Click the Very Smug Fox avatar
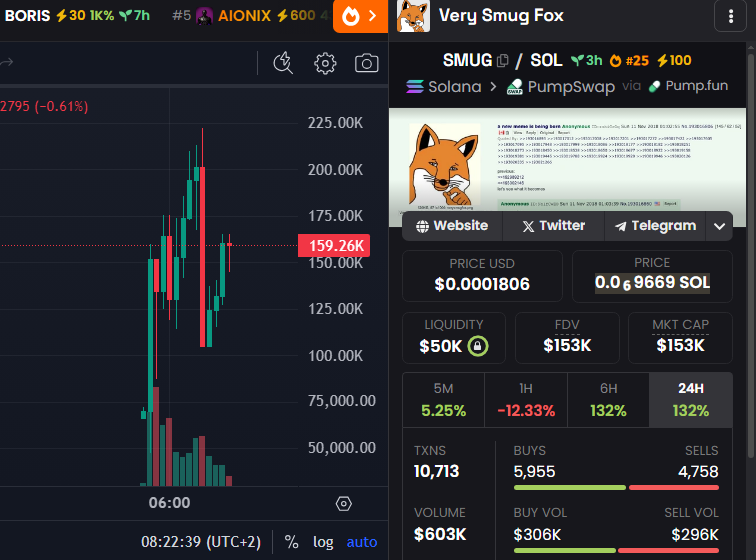Viewport: 756px width, 560px height. pyautogui.click(x=413, y=16)
